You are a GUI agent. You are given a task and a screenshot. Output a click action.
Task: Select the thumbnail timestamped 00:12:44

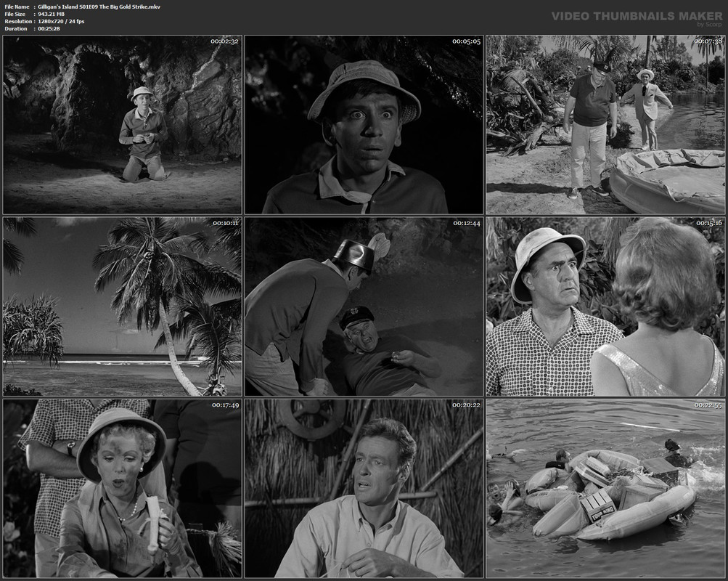click(x=364, y=306)
